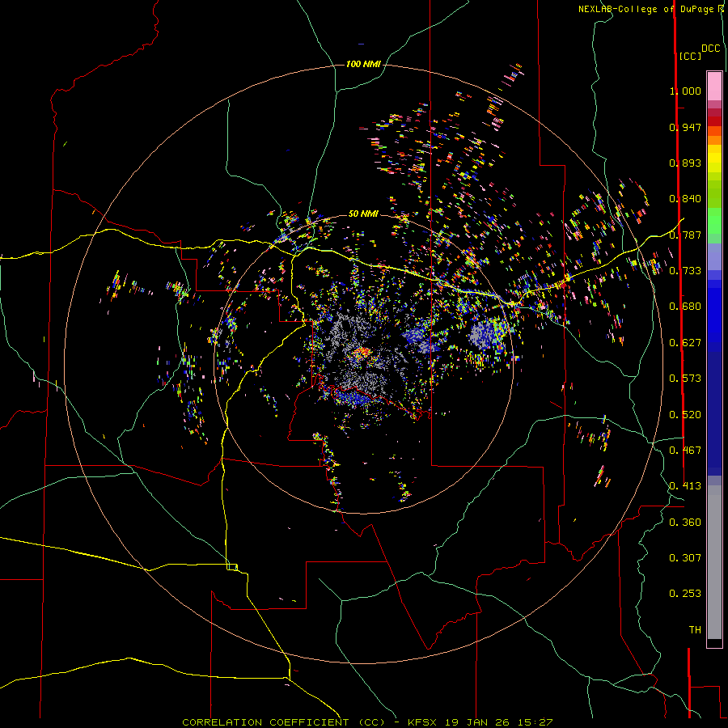Click the Correlation Coefficient KFSX caption
This screenshot has height=728, width=728.
click(367, 722)
